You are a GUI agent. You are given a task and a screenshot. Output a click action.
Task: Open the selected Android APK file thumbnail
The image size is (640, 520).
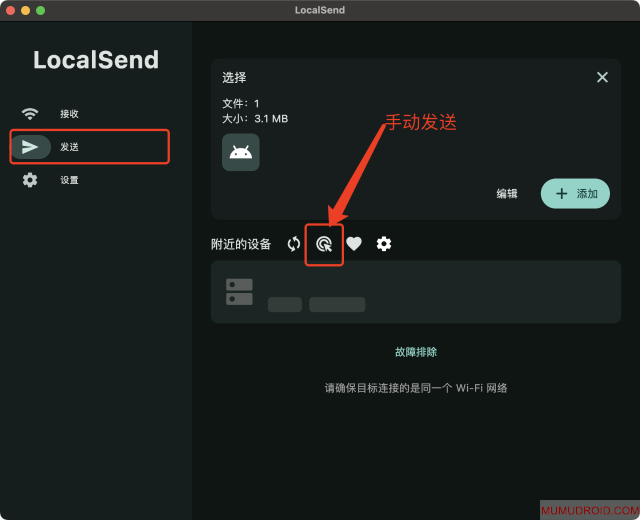point(240,152)
